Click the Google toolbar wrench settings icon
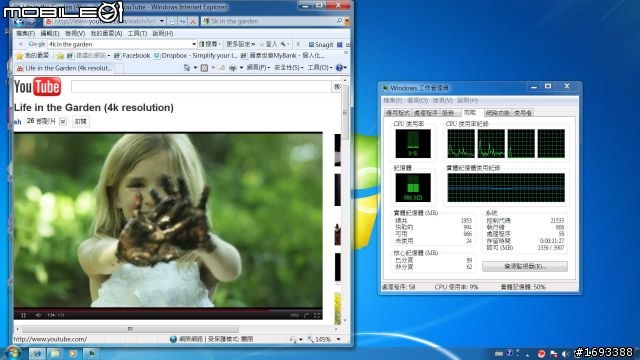640x360 pixels. [x=283, y=44]
